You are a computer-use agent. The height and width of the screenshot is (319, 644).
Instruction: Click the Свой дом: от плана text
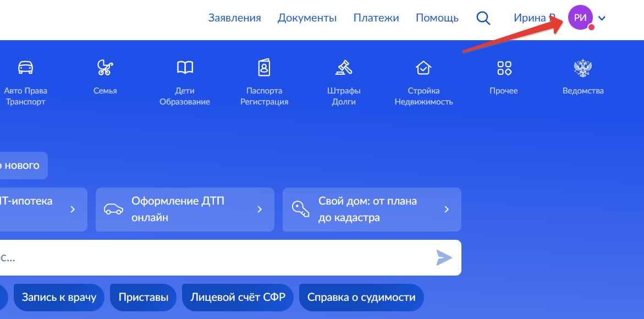367,210
